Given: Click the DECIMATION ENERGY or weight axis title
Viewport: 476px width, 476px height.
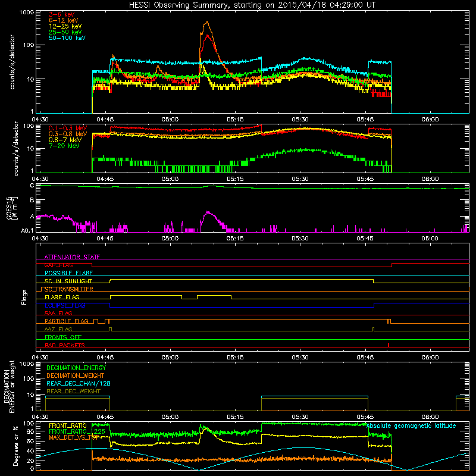Looking at the screenshot, I should click(9, 386).
